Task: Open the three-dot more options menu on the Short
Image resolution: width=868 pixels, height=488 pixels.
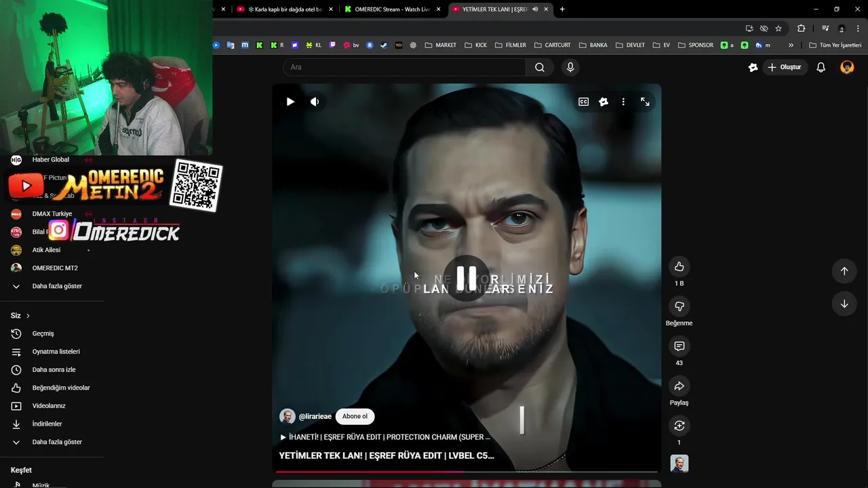Action: 623,102
